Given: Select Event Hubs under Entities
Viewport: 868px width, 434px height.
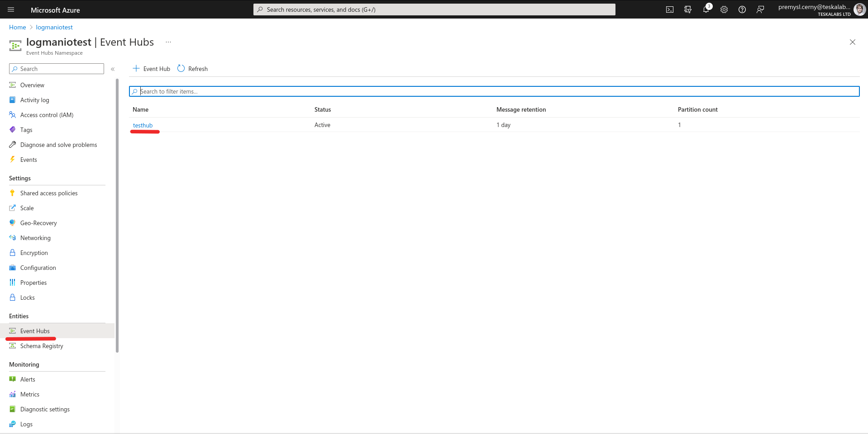Looking at the screenshot, I should (35, 331).
